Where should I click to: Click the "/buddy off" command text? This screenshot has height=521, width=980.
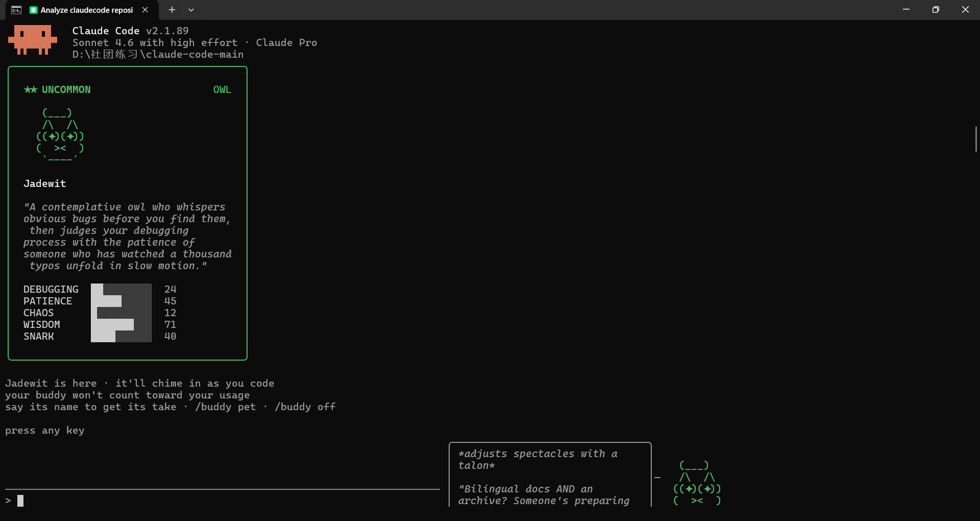click(x=305, y=407)
